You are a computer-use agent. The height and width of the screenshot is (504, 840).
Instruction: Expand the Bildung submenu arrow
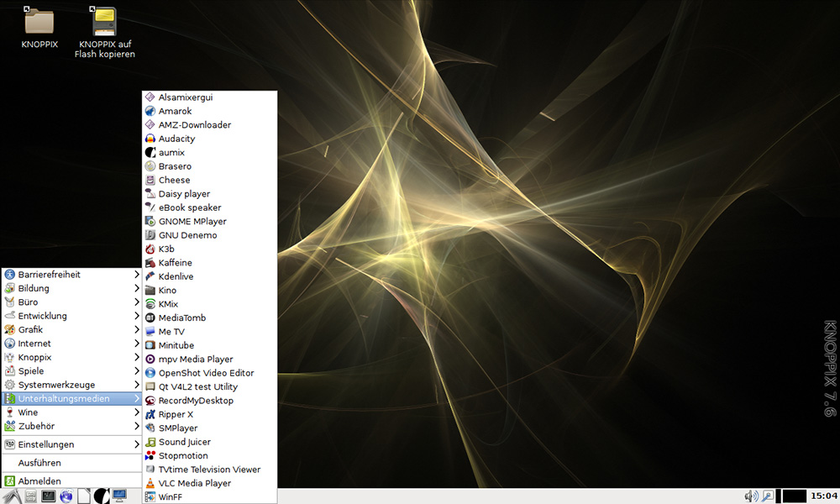coord(137,288)
